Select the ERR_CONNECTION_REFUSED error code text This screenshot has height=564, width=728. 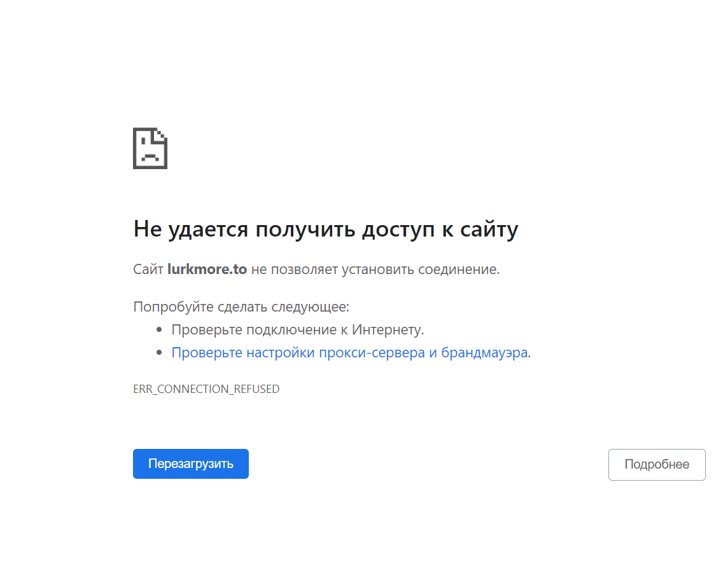point(206,389)
